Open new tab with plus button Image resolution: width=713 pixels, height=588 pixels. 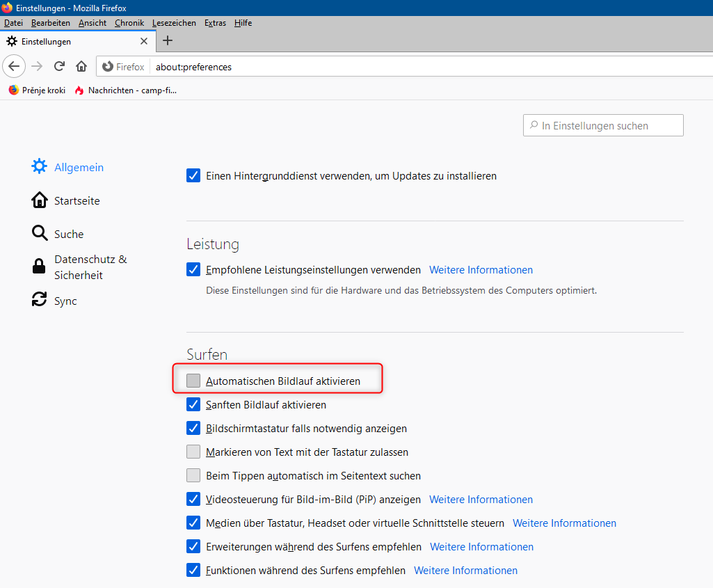[x=167, y=41]
